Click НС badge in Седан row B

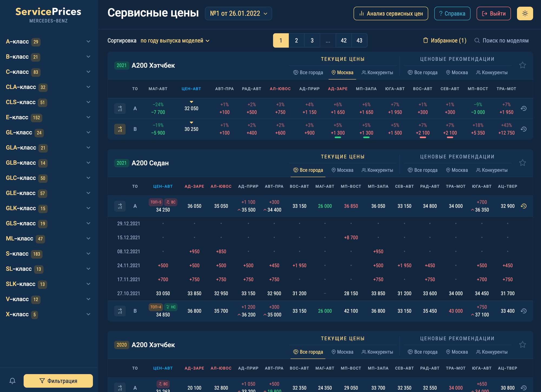pyautogui.click(x=171, y=307)
